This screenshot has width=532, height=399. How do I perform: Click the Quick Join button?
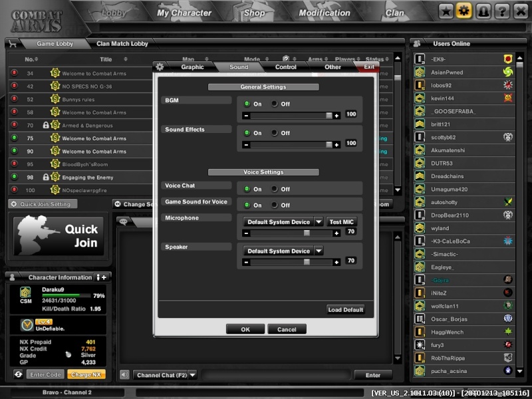59,236
